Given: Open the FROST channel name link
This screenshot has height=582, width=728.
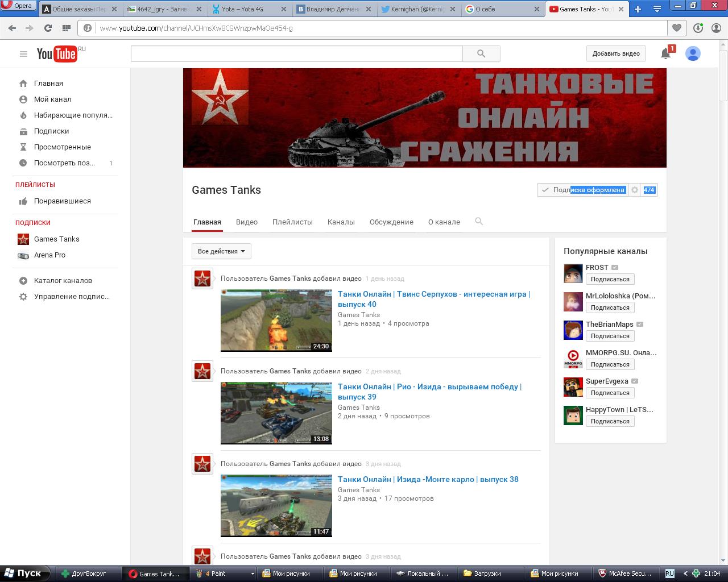Looking at the screenshot, I should point(597,268).
